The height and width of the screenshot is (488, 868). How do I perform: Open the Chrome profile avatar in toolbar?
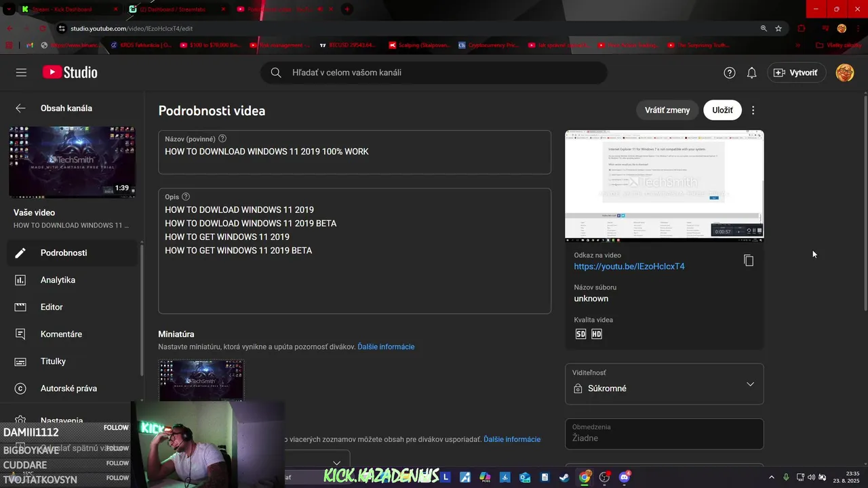(842, 28)
